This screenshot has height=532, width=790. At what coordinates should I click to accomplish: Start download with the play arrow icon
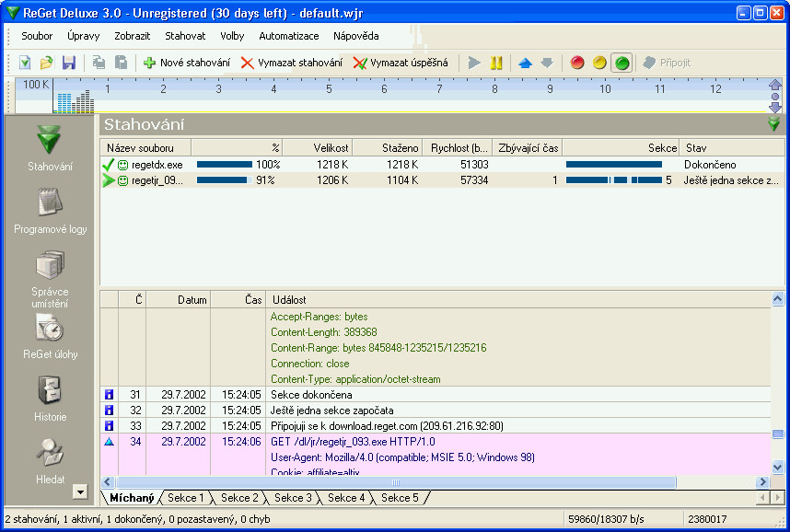(474, 63)
